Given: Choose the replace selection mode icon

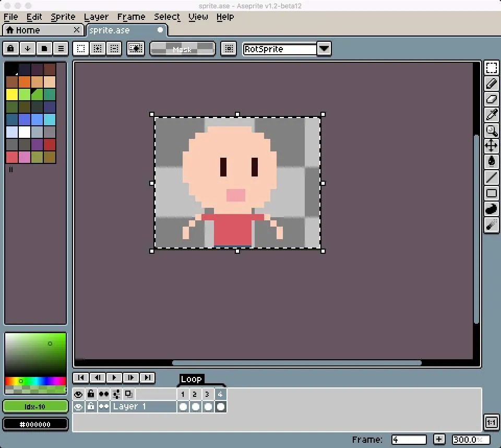Looking at the screenshot, I should tap(81, 49).
